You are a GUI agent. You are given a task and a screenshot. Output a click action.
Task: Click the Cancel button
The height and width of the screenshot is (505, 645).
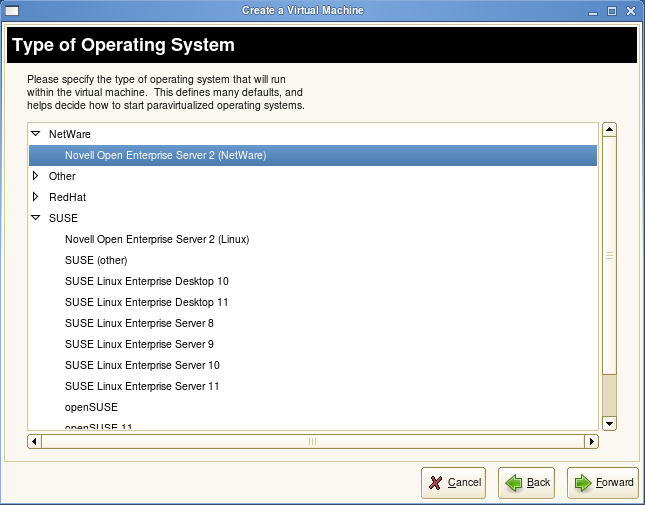click(453, 482)
